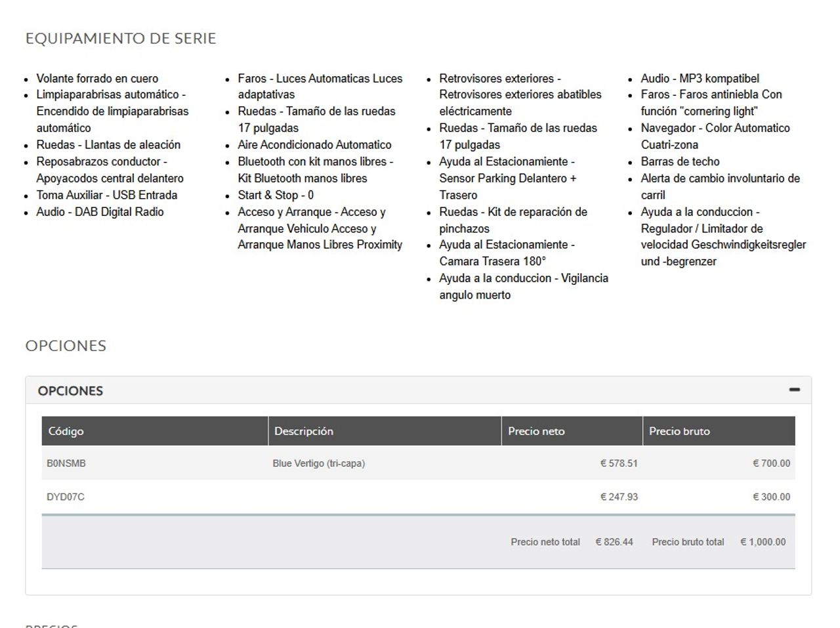The image size is (840, 628).
Task: Click the "Barras de techo" item
Action: (x=680, y=161)
